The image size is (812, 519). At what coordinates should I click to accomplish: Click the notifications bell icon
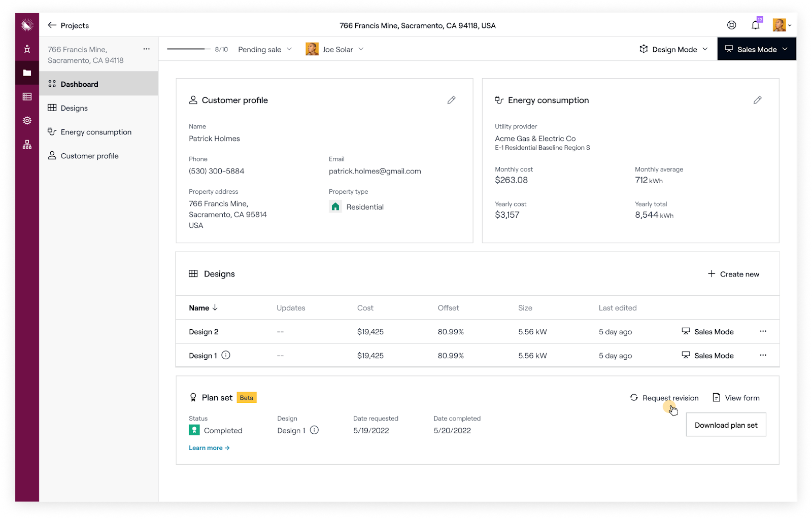(x=755, y=25)
